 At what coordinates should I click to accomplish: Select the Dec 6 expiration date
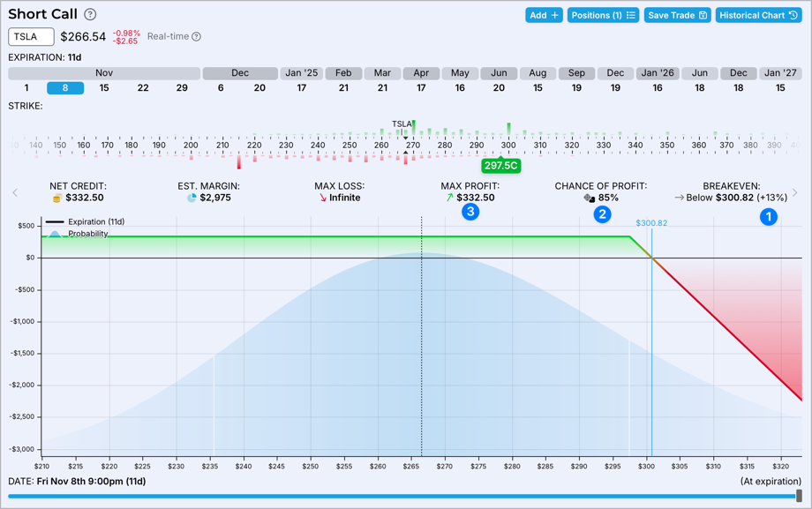[x=221, y=88]
